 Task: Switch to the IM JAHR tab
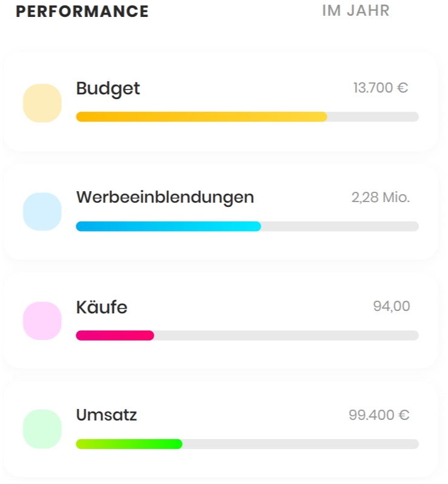[356, 11]
